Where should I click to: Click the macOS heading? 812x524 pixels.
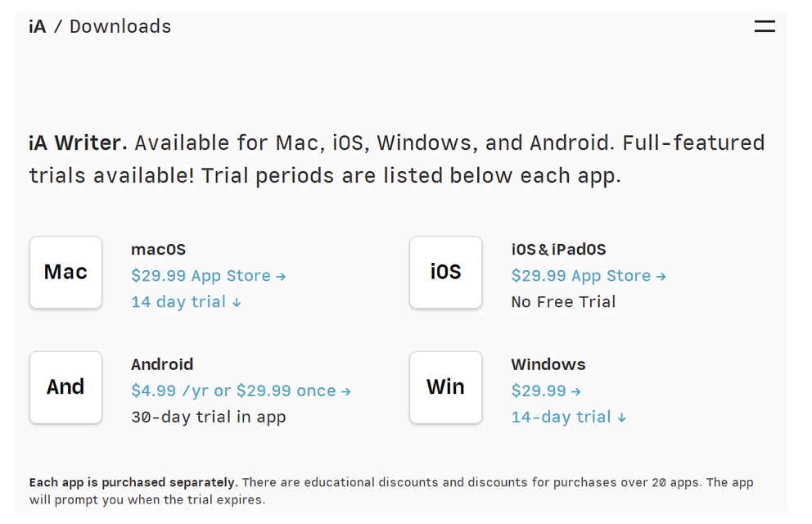(x=158, y=250)
